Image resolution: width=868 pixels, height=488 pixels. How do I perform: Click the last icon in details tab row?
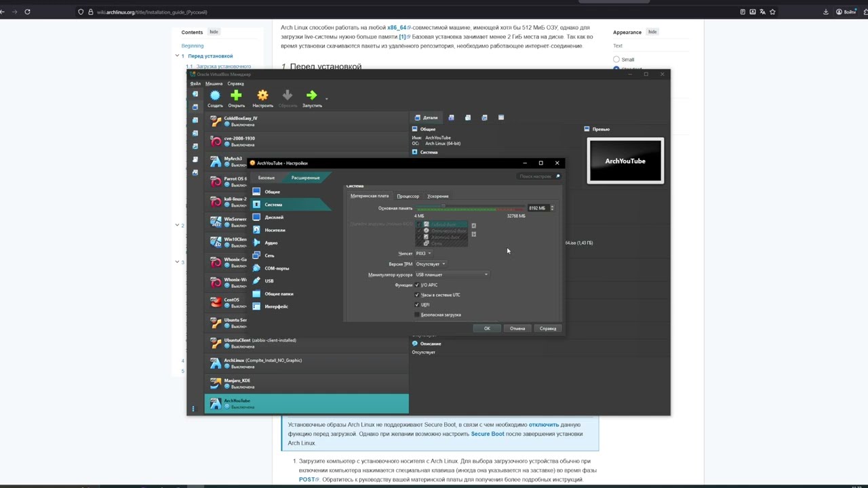tap(501, 118)
